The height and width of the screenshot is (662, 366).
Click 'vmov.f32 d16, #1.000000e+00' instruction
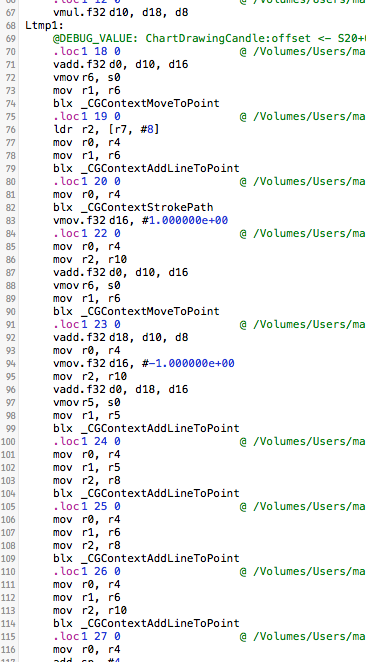(140, 220)
